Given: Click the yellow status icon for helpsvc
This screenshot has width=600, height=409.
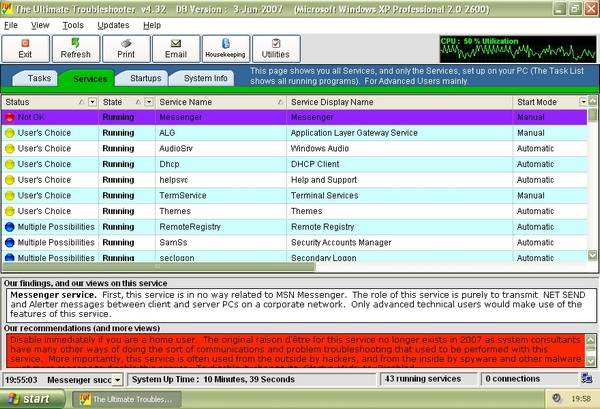Looking at the screenshot, I should [10, 180].
